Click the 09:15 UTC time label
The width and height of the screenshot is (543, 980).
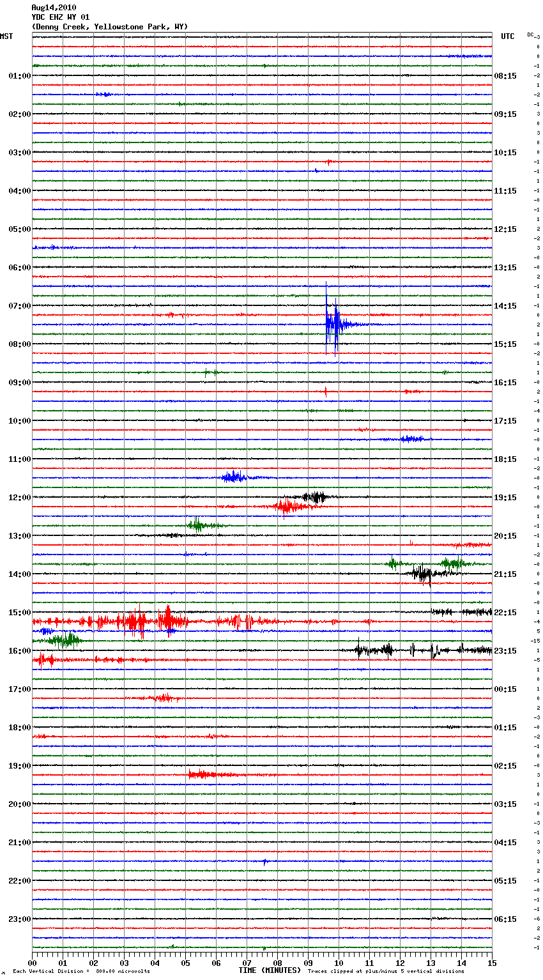(505, 114)
